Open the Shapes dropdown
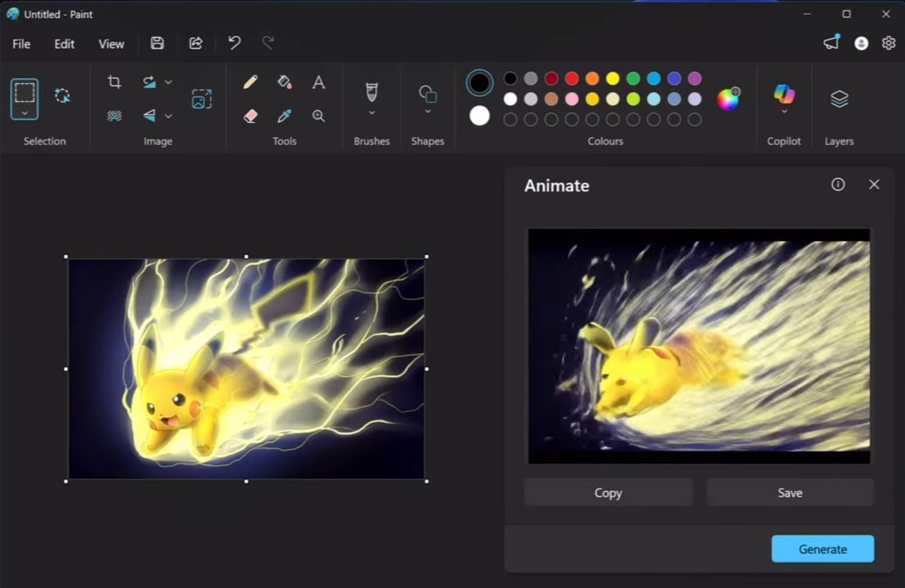This screenshot has width=905, height=588. point(428,112)
